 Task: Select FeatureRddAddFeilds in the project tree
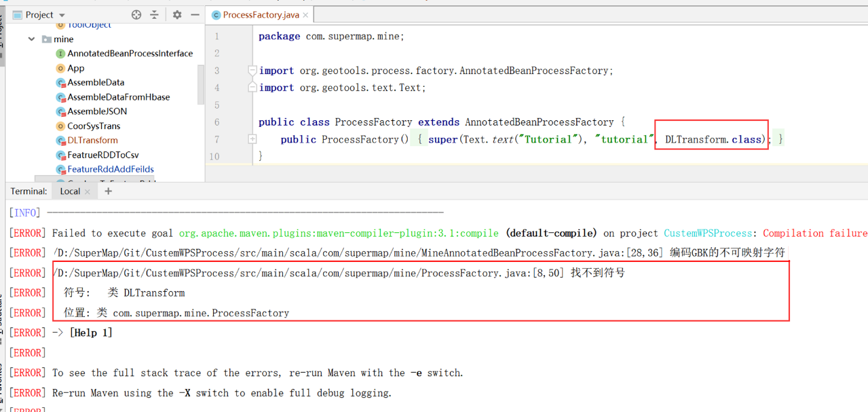point(110,170)
